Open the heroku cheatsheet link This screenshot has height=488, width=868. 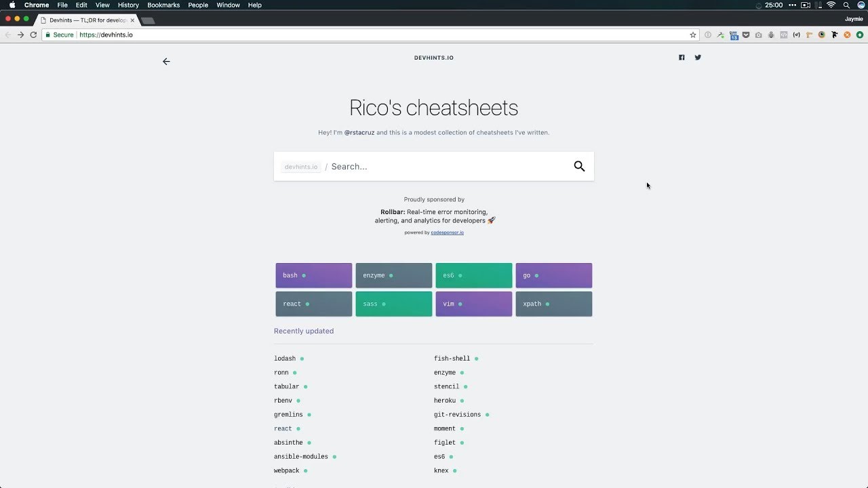click(x=445, y=401)
